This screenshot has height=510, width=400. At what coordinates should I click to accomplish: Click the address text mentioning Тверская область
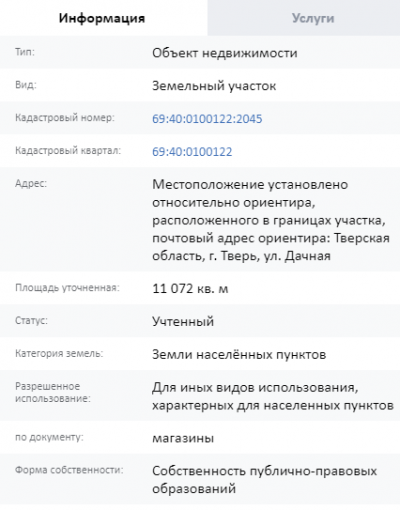coord(271,220)
